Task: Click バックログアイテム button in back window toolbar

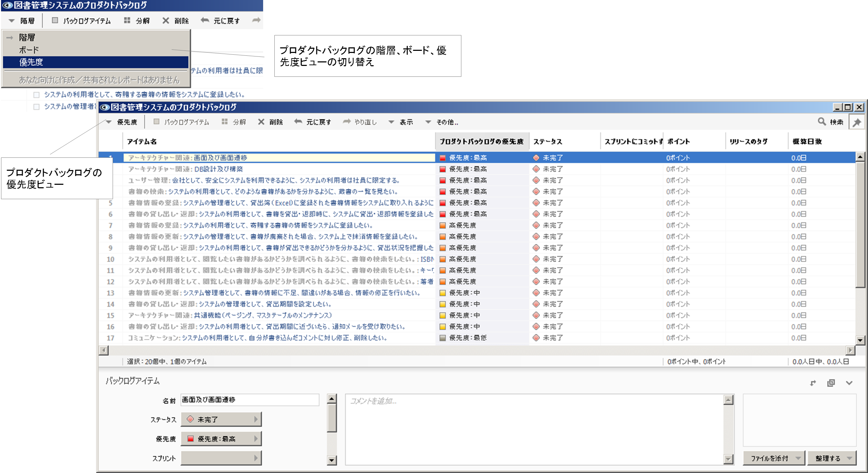Action: click(81, 21)
